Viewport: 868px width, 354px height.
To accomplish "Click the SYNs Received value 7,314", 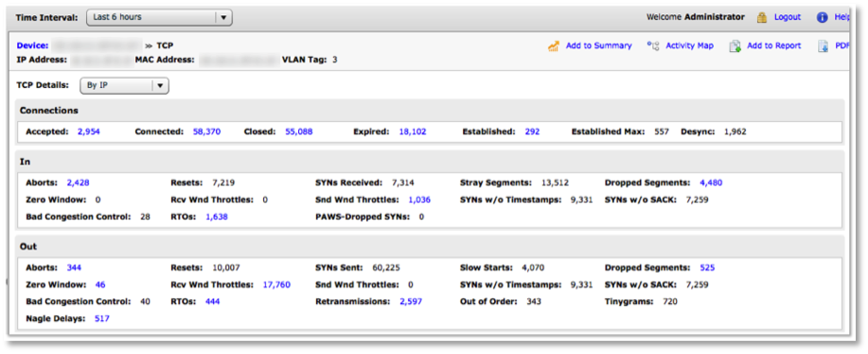I will [x=403, y=183].
